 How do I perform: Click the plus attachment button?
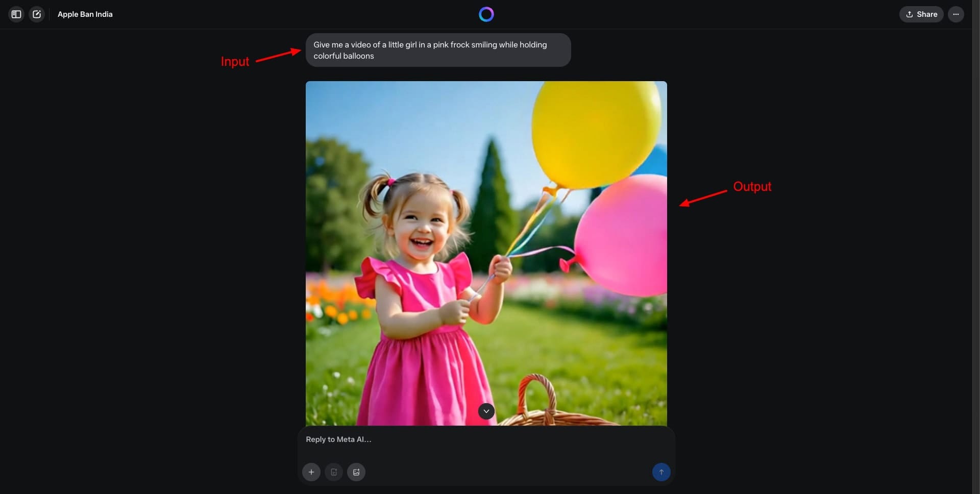(x=311, y=472)
